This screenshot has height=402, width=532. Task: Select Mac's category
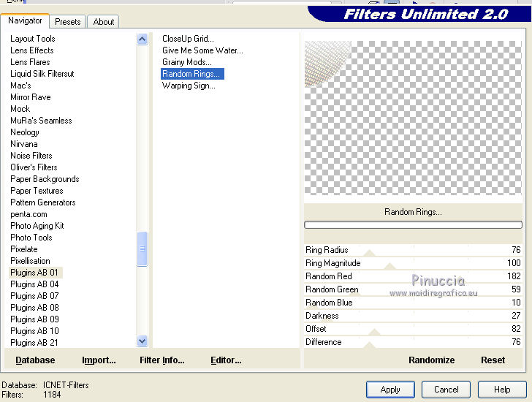pyautogui.click(x=20, y=86)
